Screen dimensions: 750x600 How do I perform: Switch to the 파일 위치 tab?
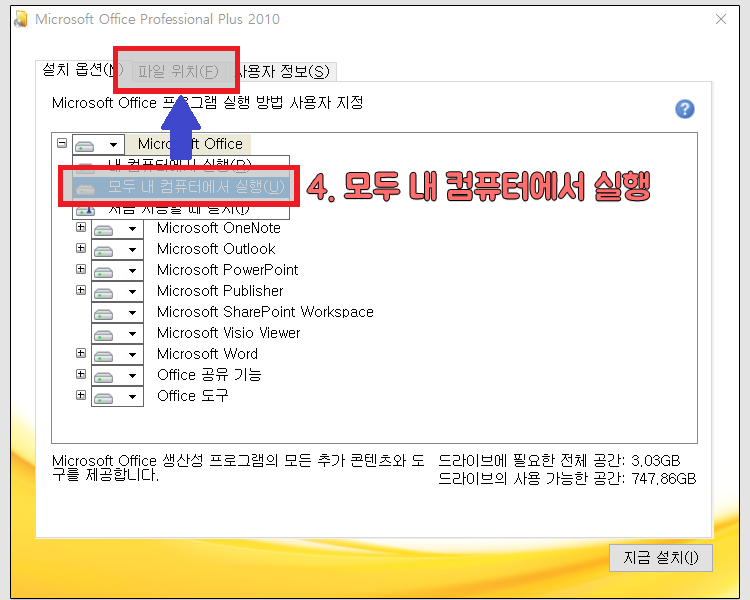click(178, 71)
